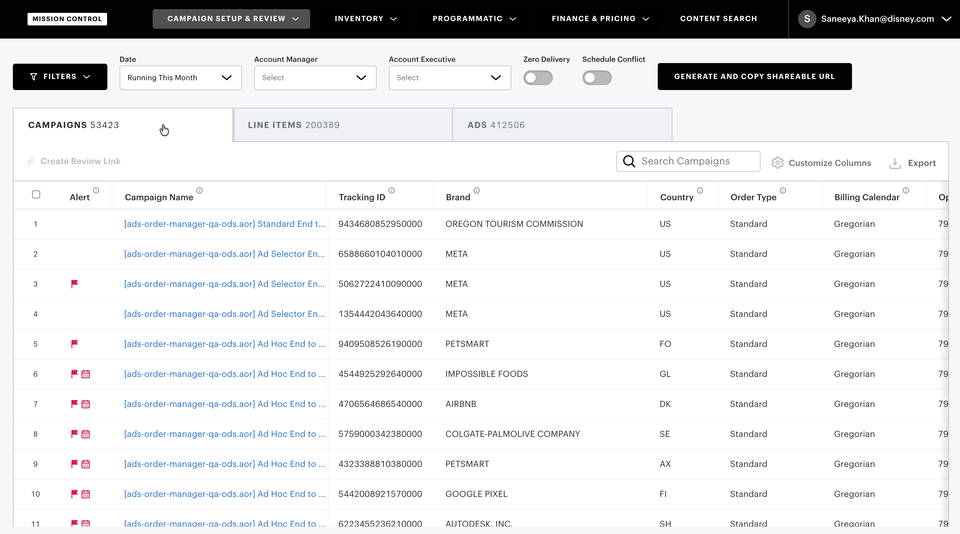Click the red flag in GOOGLE PIXEL row

click(x=74, y=494)
